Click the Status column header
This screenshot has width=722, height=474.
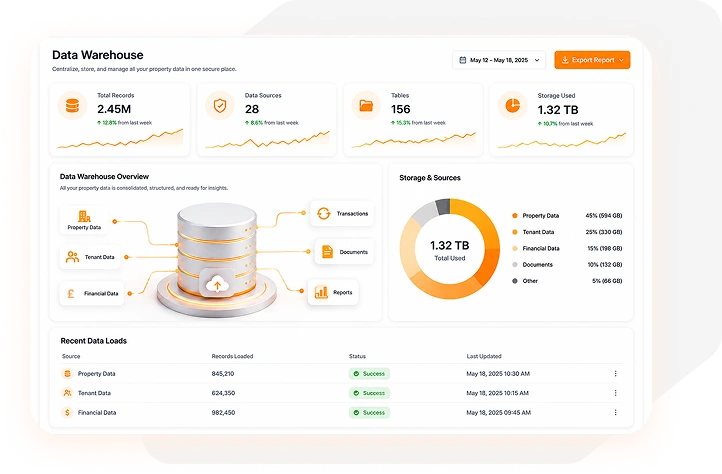tap(357, 356)
